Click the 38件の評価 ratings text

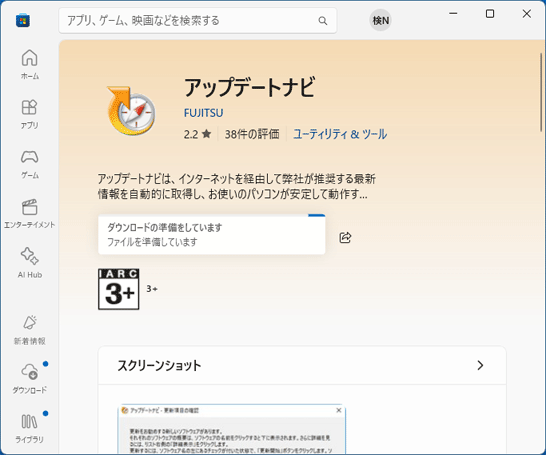pos(252,134)
